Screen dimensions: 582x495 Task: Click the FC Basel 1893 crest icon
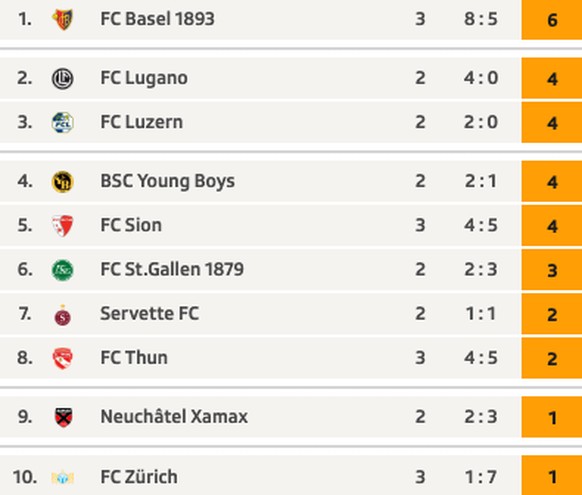(62, 19)
